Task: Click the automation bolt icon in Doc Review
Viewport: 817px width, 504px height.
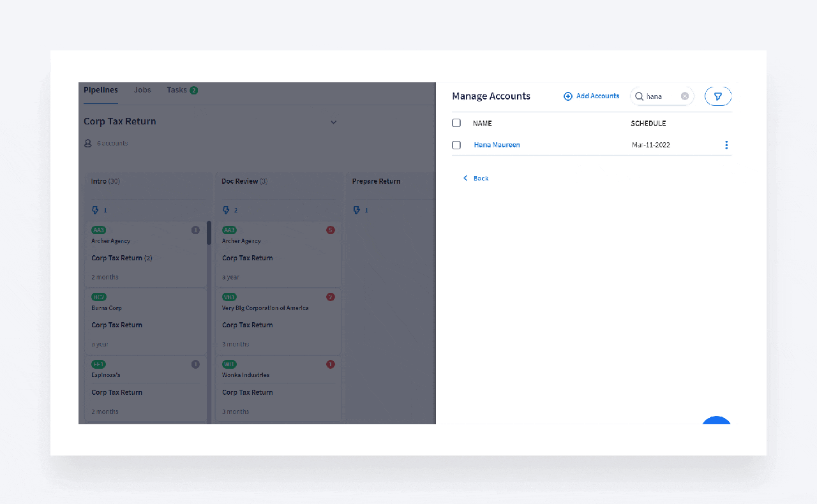Action: (226, 210)
